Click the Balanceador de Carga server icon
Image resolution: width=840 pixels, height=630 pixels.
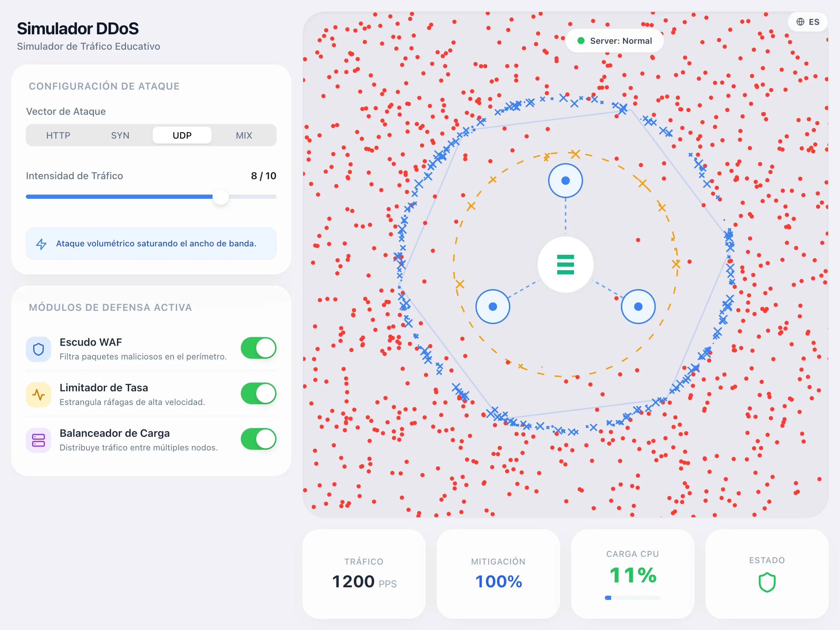pyautogui.click(x=38, y=440)
